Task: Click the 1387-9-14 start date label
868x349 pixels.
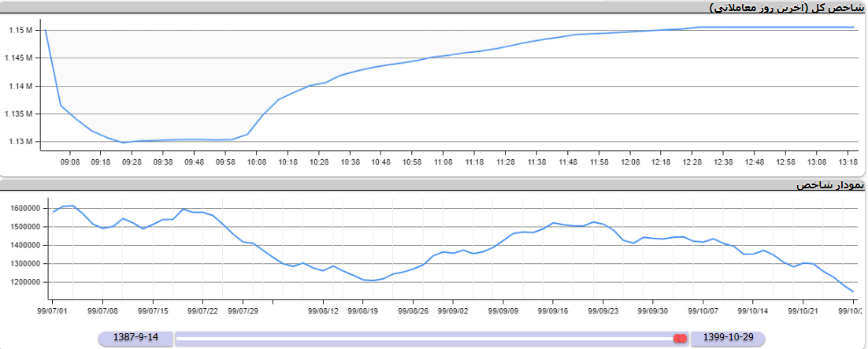Action: 135,337
